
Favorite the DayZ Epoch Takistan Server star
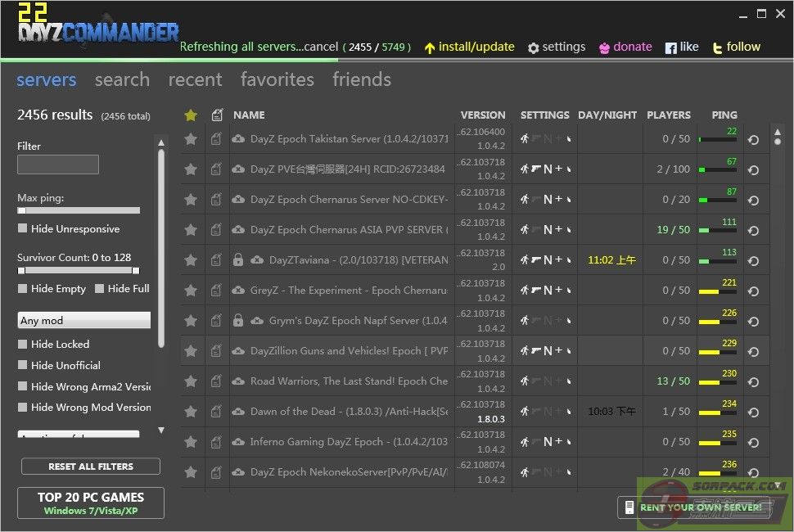tap(191, 139)
